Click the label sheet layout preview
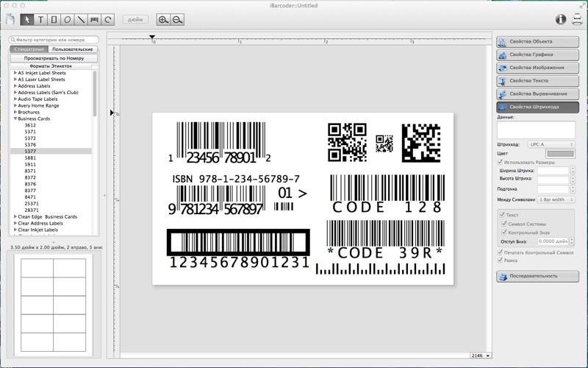 click(x=53, y=305)
